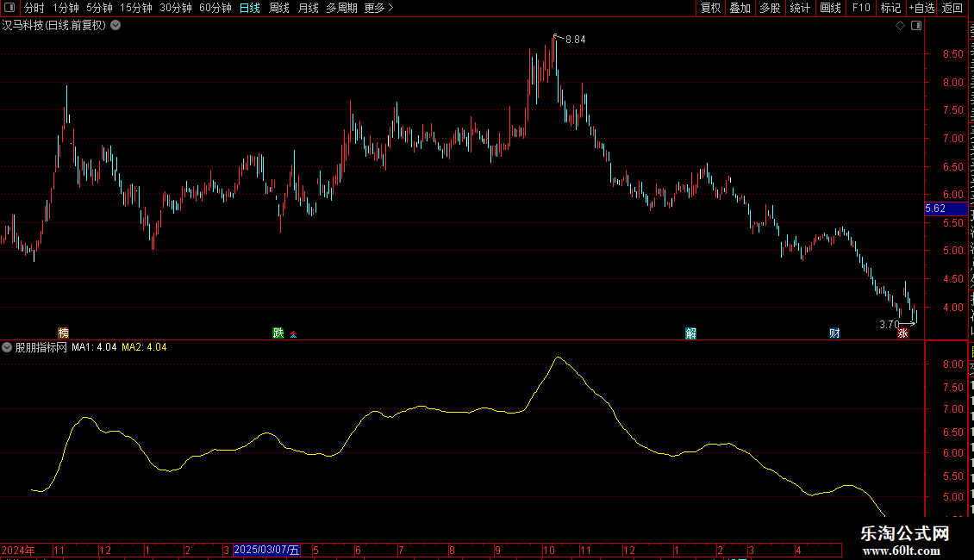This screenshot has width=974, height=560.
Task: Click the 股朋指标网 indicator name
Action: coord(41,347)
